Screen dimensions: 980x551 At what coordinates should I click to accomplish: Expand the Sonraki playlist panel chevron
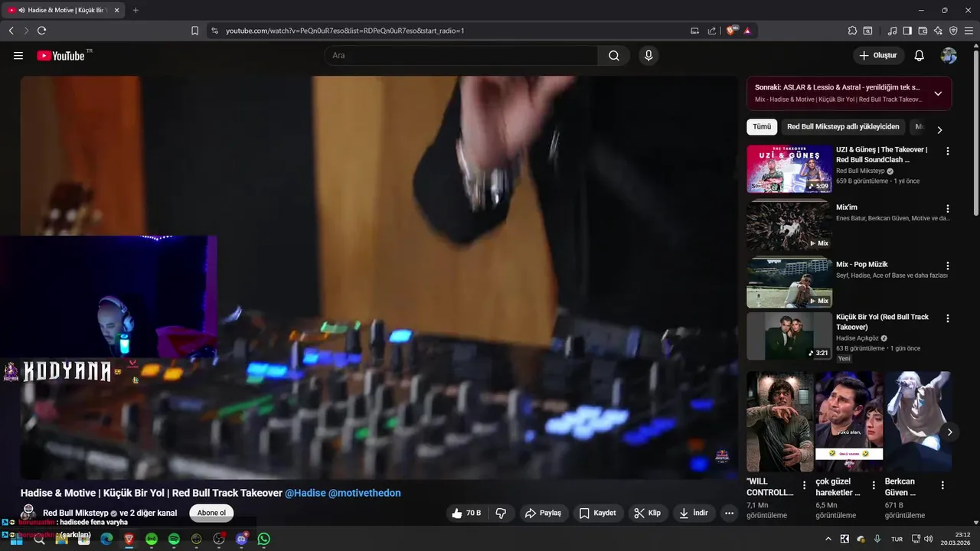click(x=938, y=93)
